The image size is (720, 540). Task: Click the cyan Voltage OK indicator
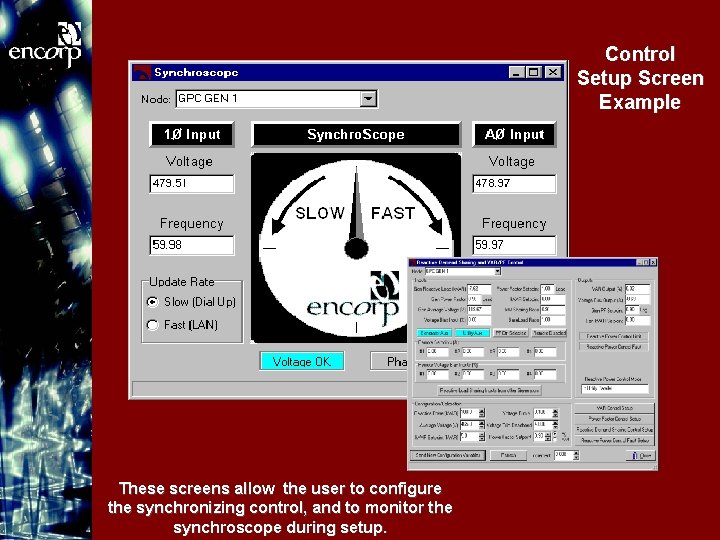(x=302, y=361)
